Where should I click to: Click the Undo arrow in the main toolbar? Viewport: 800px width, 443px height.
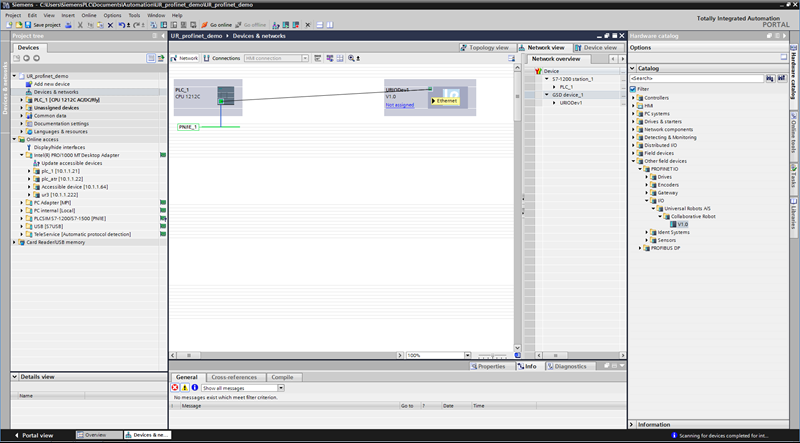[121, 24]
